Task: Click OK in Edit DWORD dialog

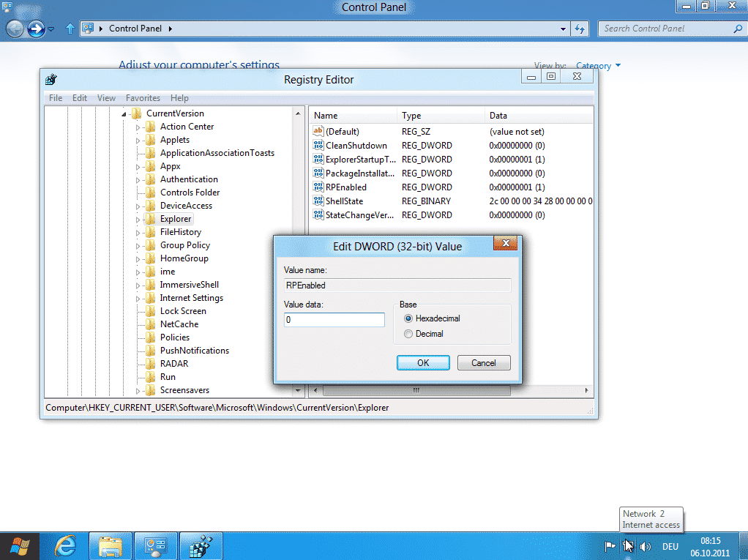Action: 423,362
